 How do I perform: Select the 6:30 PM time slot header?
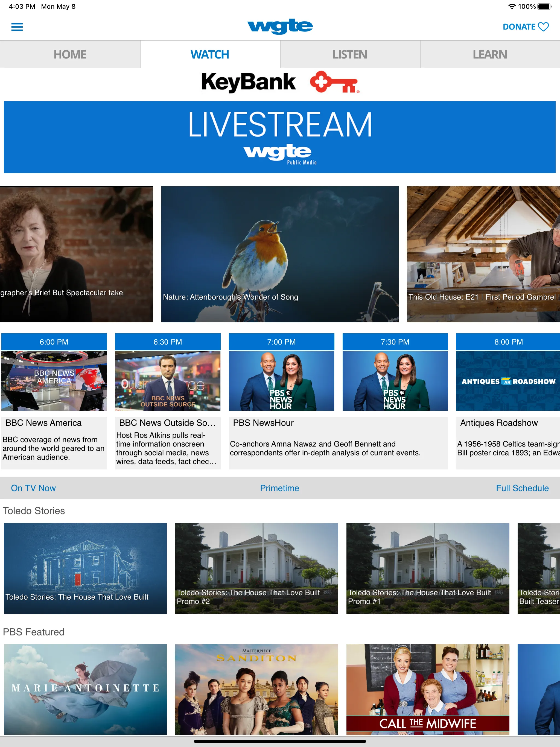click(x=168, y=342)
